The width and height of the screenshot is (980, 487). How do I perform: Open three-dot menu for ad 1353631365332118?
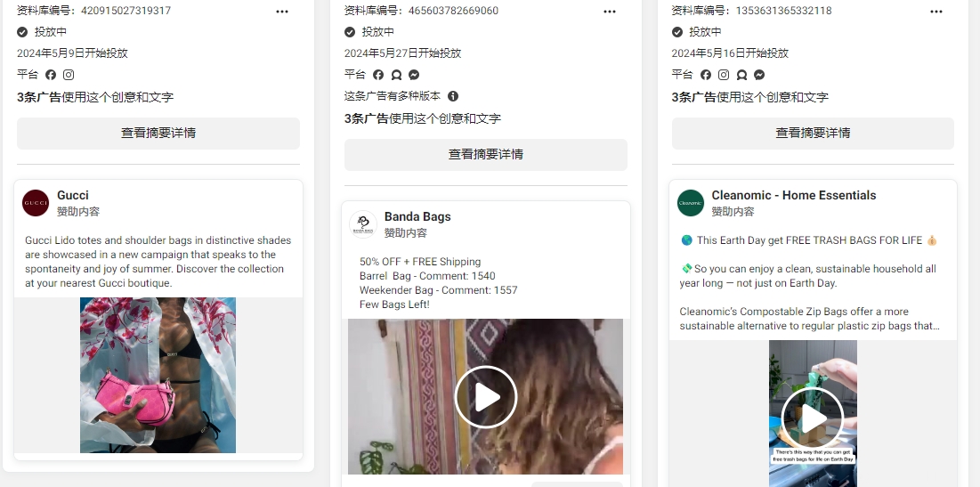936,12
